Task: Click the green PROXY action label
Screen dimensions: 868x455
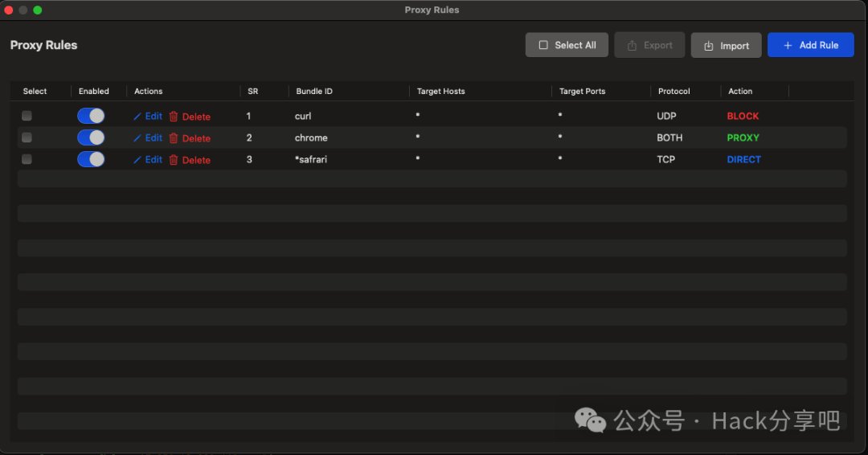Action: pyautogui.click(x=743, y=138)
